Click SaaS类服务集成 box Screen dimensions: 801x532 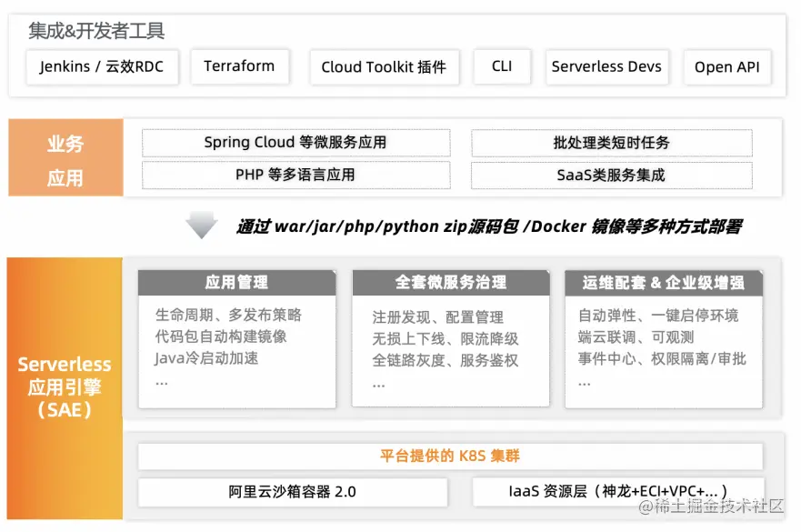point(612,176)
